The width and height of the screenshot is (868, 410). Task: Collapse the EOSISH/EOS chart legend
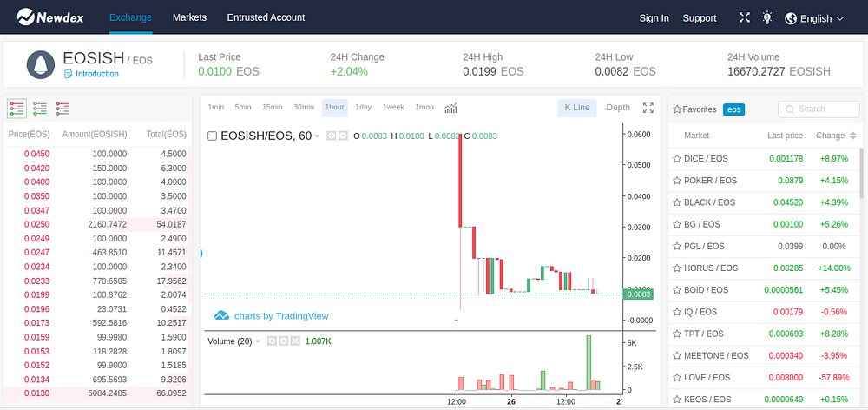[x=212, y=136]
